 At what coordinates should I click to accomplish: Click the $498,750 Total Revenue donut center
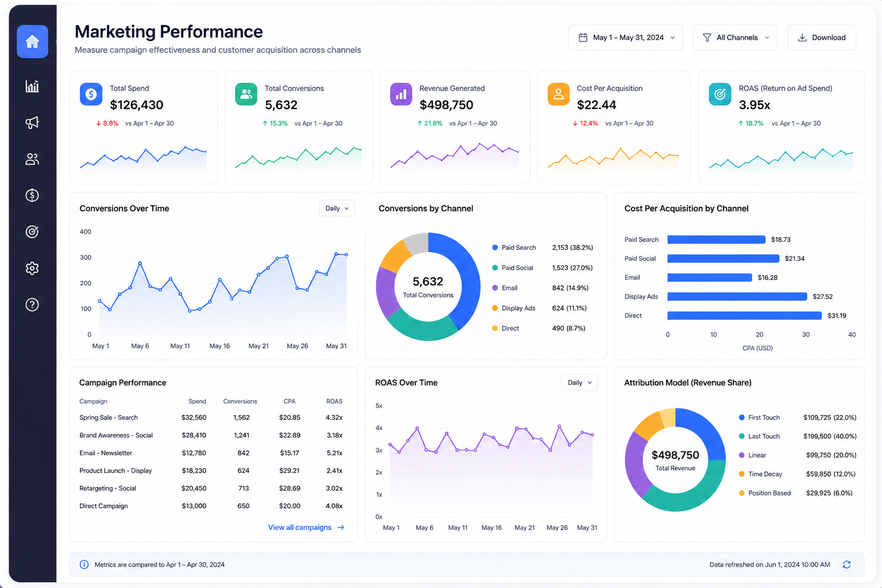coord(675,460)
